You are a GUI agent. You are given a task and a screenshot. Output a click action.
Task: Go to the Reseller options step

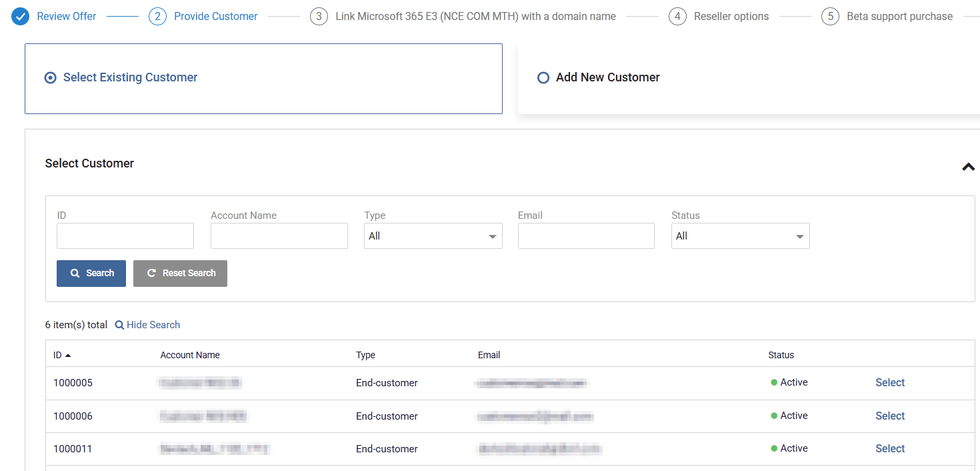click(x=731, y=17)
